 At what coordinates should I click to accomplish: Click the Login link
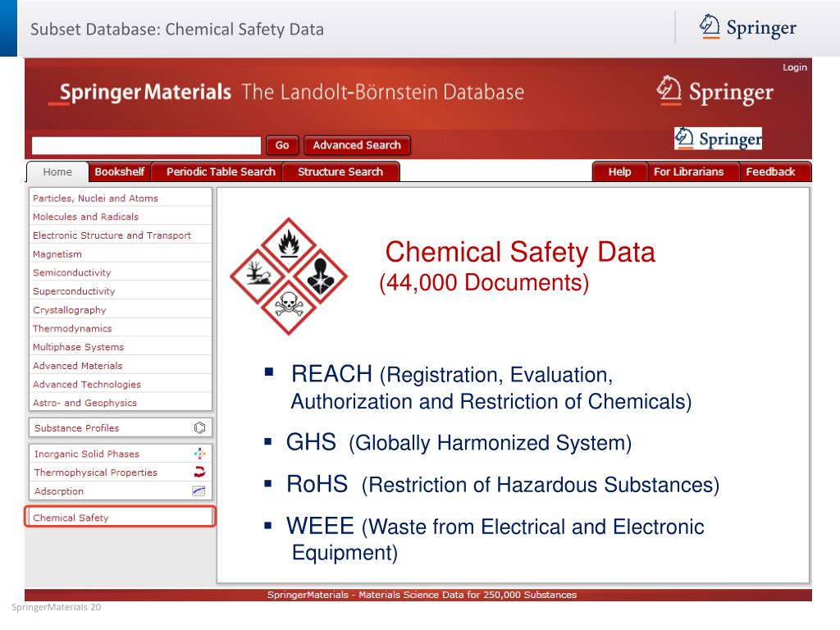tap(794, 67)
